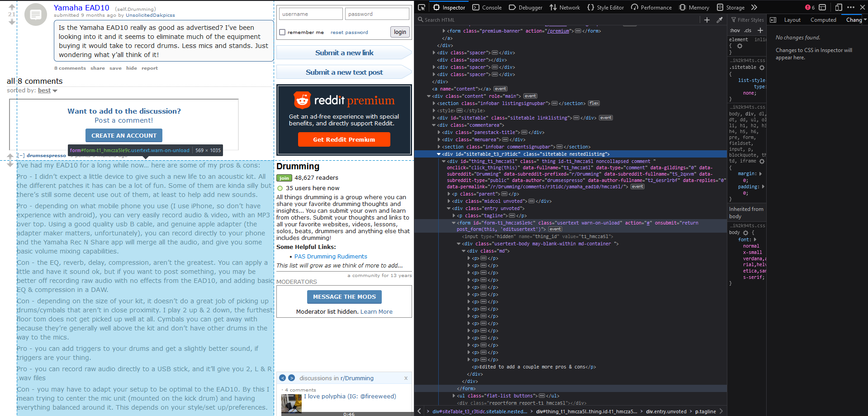Click the event badge on the content anchor
868x416 pixels.
pos(500,88)
